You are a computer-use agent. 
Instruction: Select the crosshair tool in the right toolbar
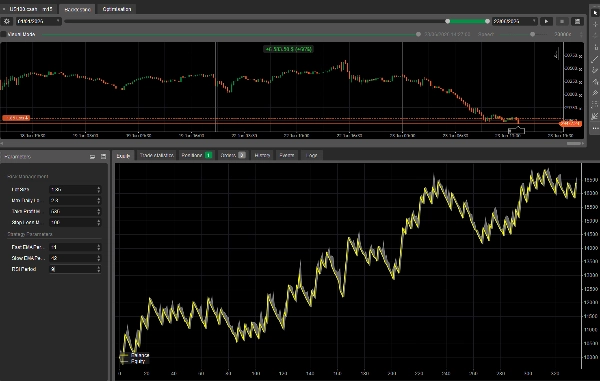[x=595, y=24]
